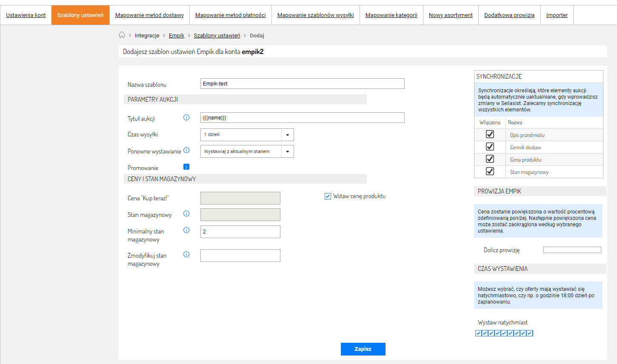
Task: Open the Empik breadcrumb link
Action: click(177, 36)
